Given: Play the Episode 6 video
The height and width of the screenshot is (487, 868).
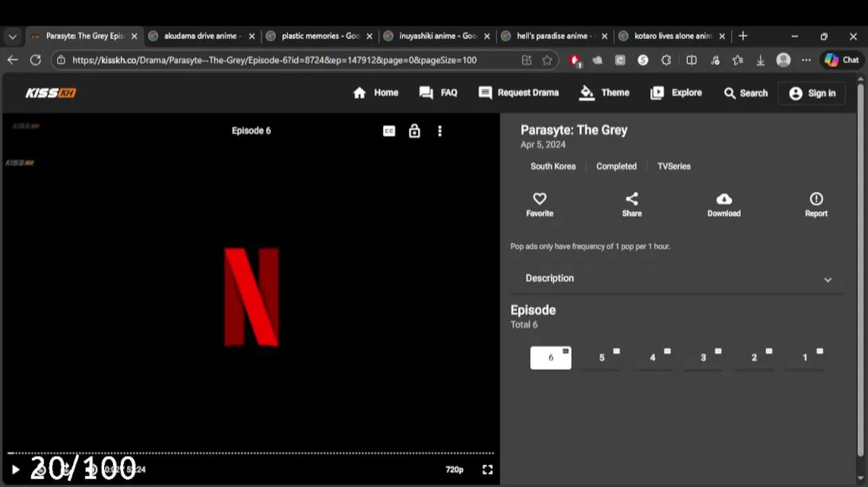Looking at the screenshot, I should (x=16, y=469).
